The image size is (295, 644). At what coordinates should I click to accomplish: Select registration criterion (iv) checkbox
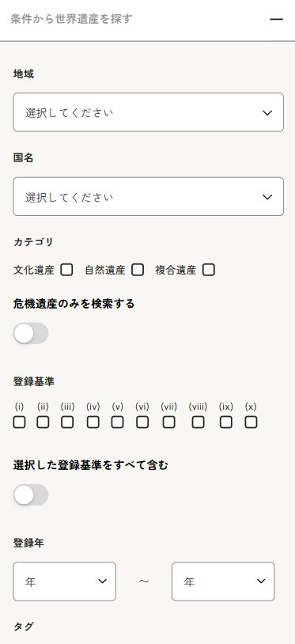point(93,422)
